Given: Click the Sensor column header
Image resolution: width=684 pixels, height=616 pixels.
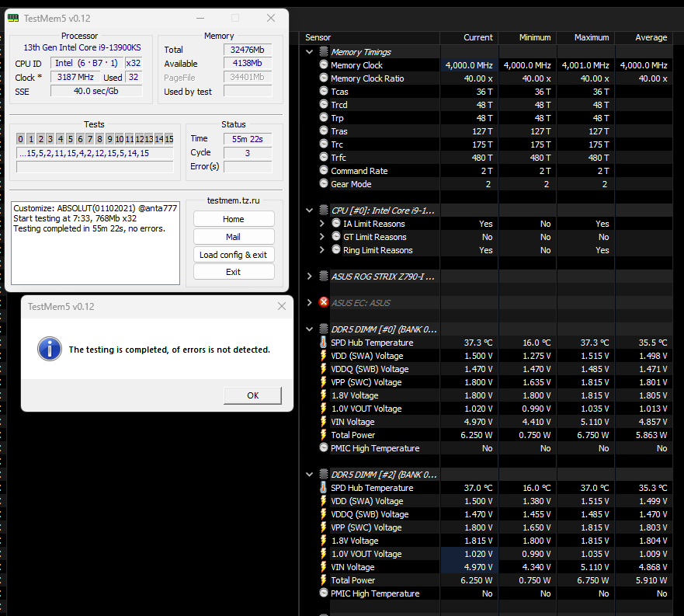Looking at the screenshot, I should 370,37.
